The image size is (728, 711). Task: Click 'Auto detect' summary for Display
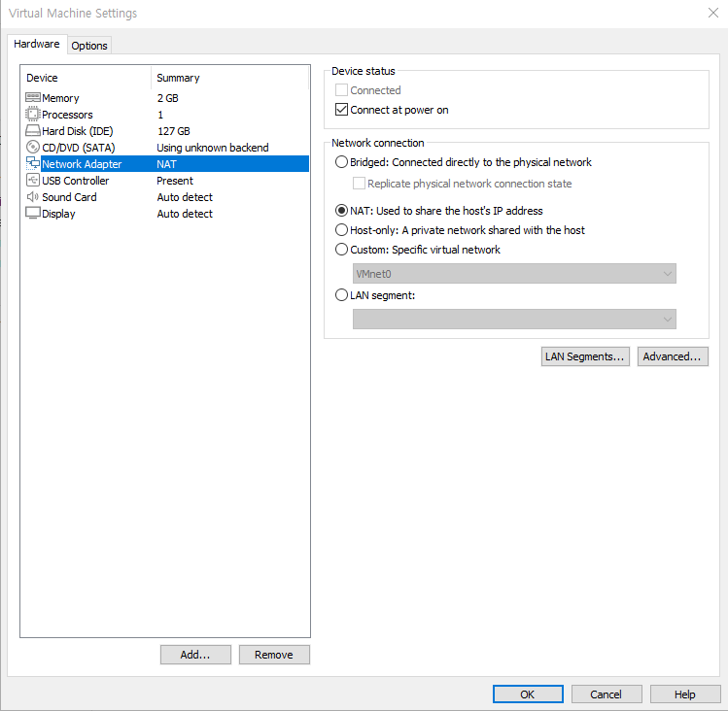(185, 214)
